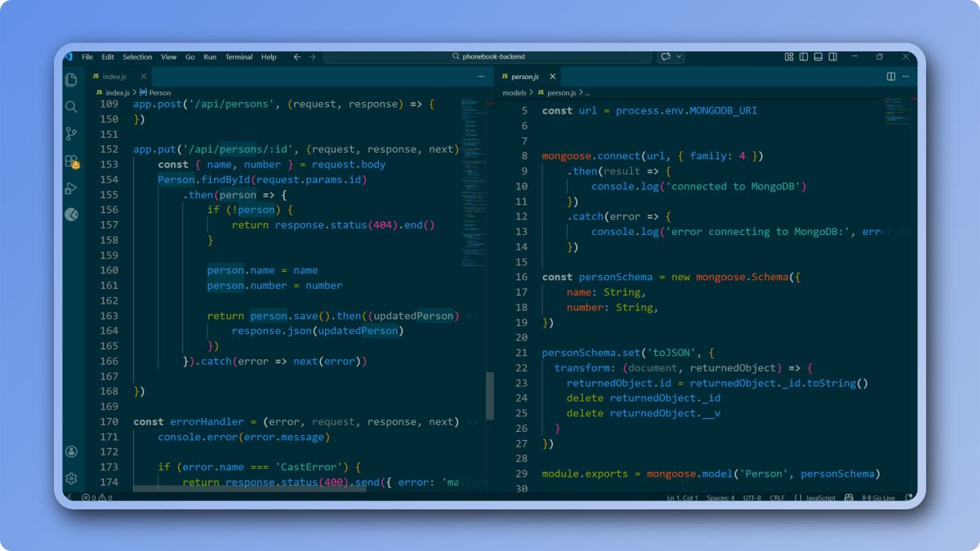Click the Spaces: 4 indentation setting
The width and height of the screenshot is (980, 551).
[721, 497]
